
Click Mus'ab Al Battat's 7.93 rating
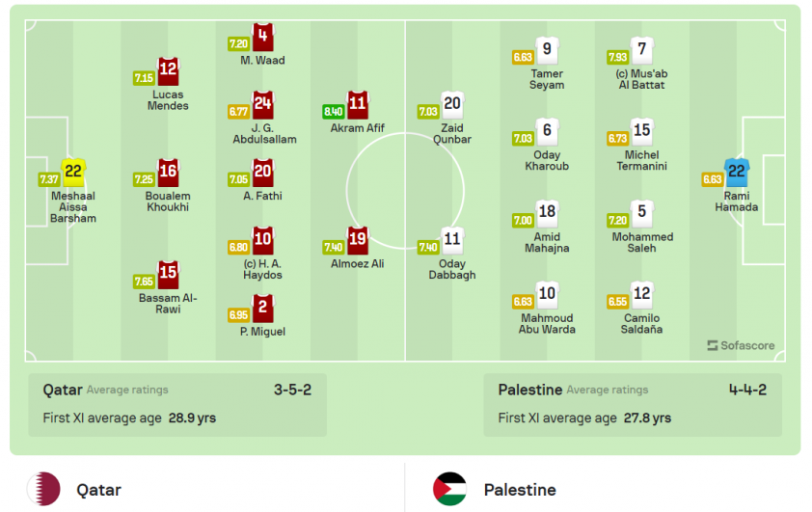click(x=617, y=57)
